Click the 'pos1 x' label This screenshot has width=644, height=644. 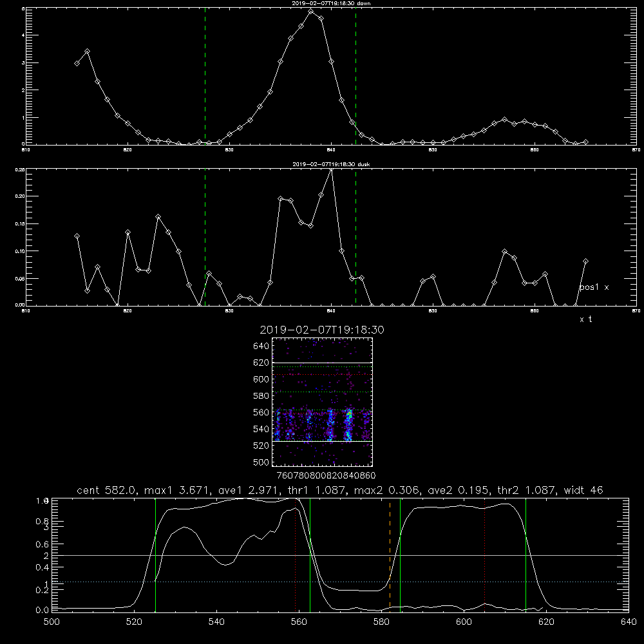594,287
